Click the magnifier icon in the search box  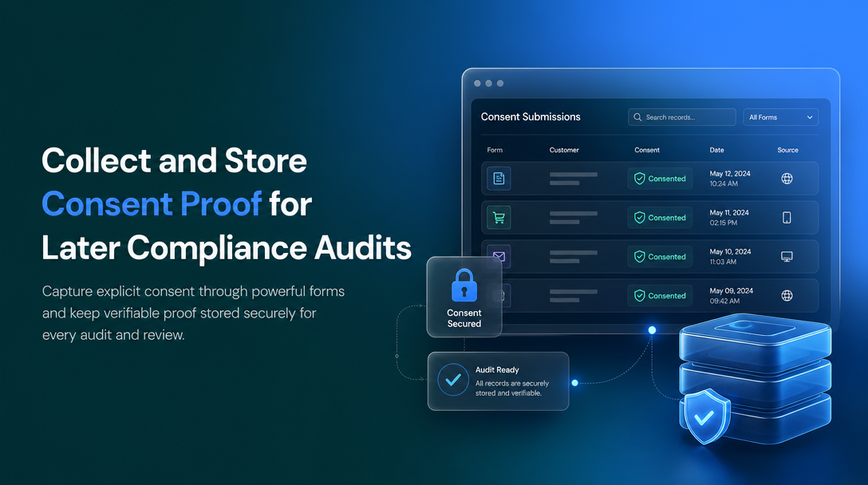click(637, 117)
